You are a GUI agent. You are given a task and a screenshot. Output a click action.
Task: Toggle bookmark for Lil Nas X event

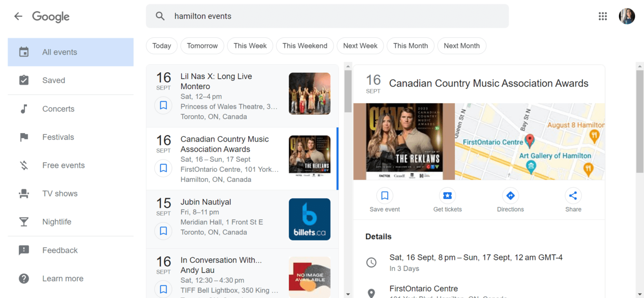pos(163,105)
